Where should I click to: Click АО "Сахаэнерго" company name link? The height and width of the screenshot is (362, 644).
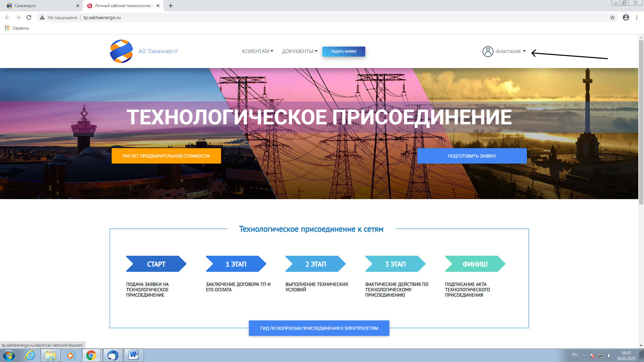pyautogui.click(x=159, y=51)
